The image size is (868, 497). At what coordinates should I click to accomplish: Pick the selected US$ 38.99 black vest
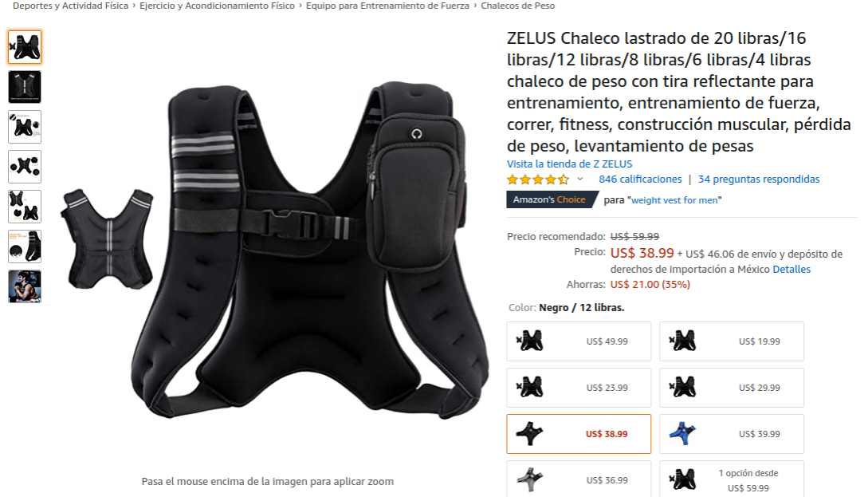pyautogui.click(x=579, y=434)
